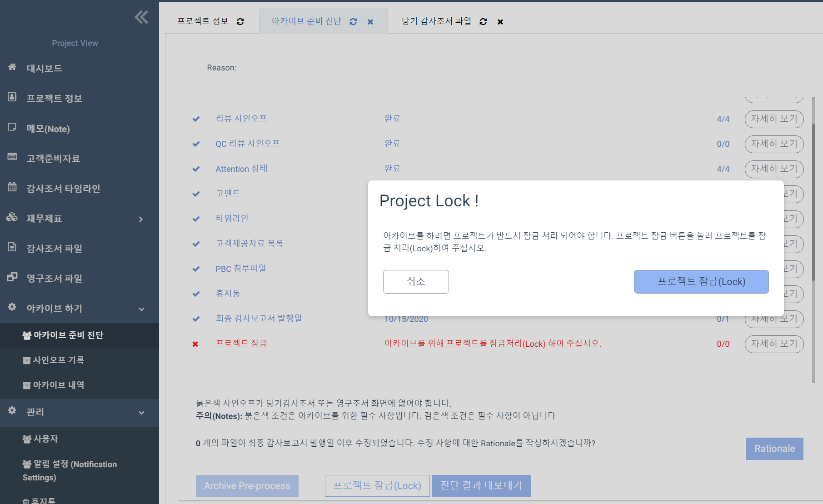The image size is (823, 504).
Task: Open 메모(Note) from the sidebar
Action: point(11,128)
